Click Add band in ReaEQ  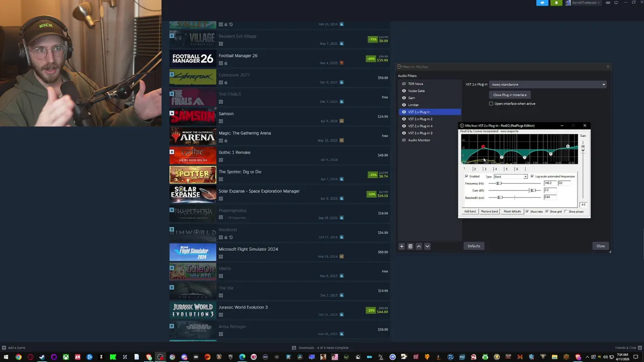click(x=470, y=212)
